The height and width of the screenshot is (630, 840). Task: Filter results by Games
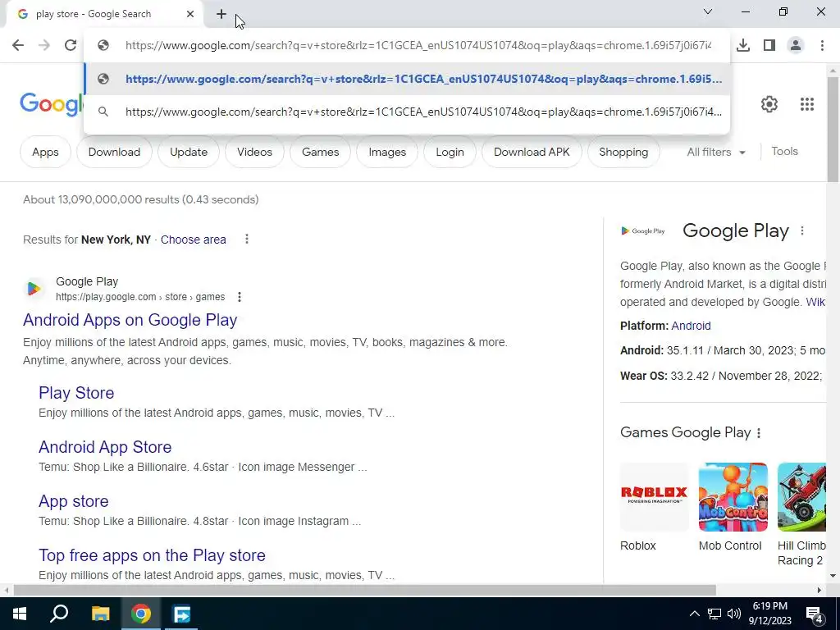pos(321,152)
